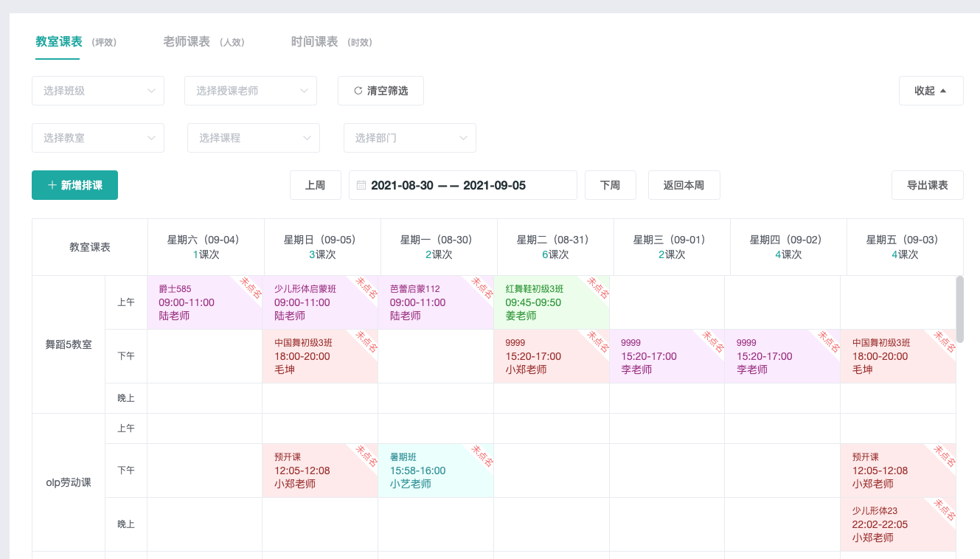980x559 pixels.
Task: Open Friday's 预开课 class card
Action: [898, 471]
